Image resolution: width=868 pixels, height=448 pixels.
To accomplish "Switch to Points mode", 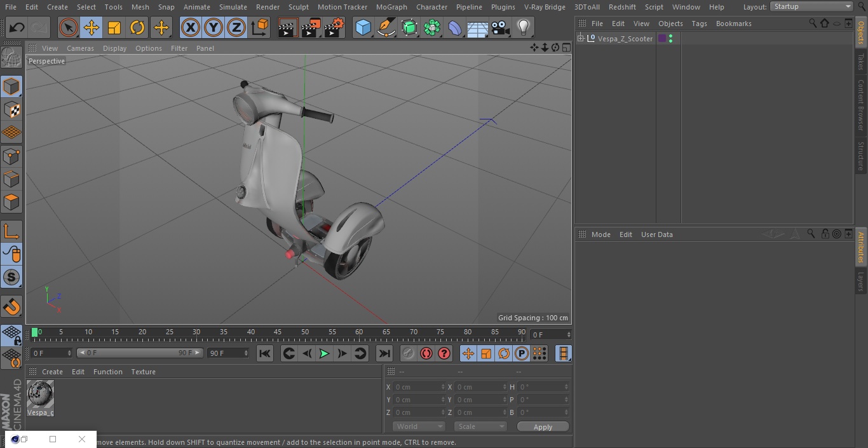I will pyautogui.click(x=11, y=156).
